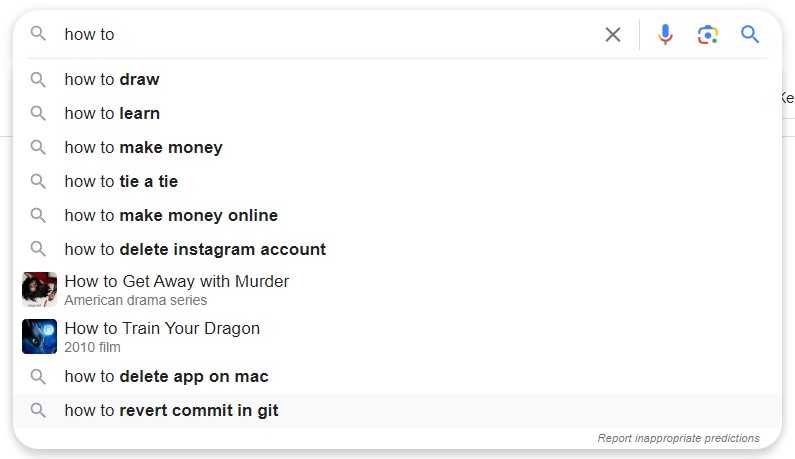Click into the 'how to' search input field
This screenshot has width=795, height=459.
[330, 34]
